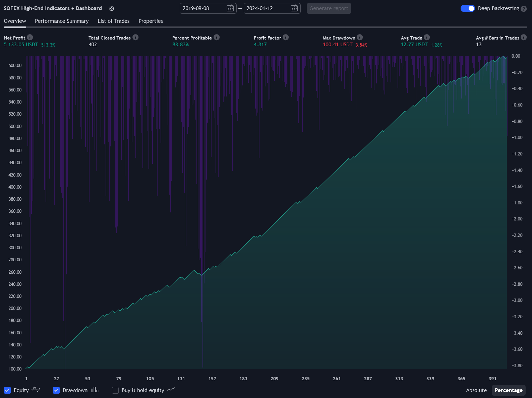532x398 pixels.
Task: Click Total Closed Trades info icon
Action: 135,38
